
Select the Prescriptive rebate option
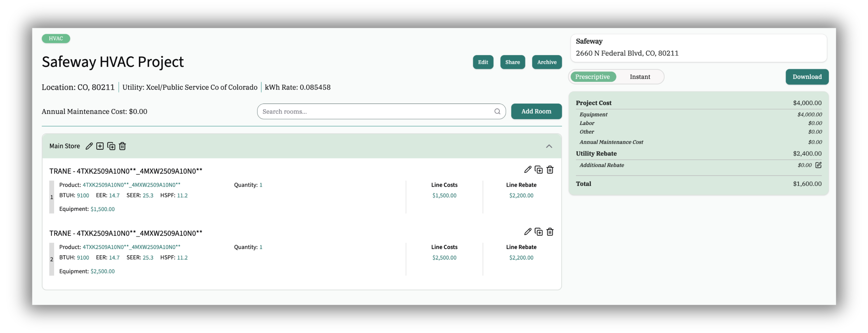[x=592, y=77]
